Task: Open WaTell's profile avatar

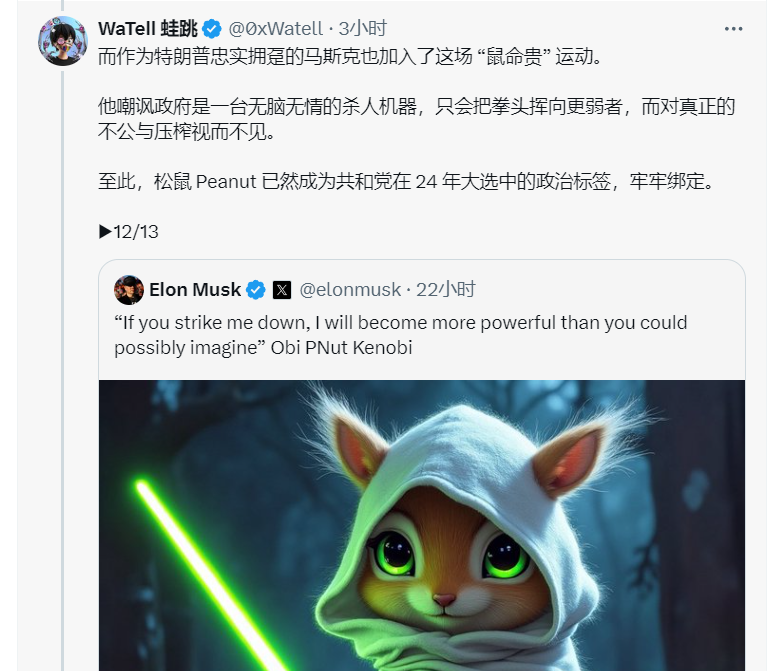Action: click(x=63, y=41)
